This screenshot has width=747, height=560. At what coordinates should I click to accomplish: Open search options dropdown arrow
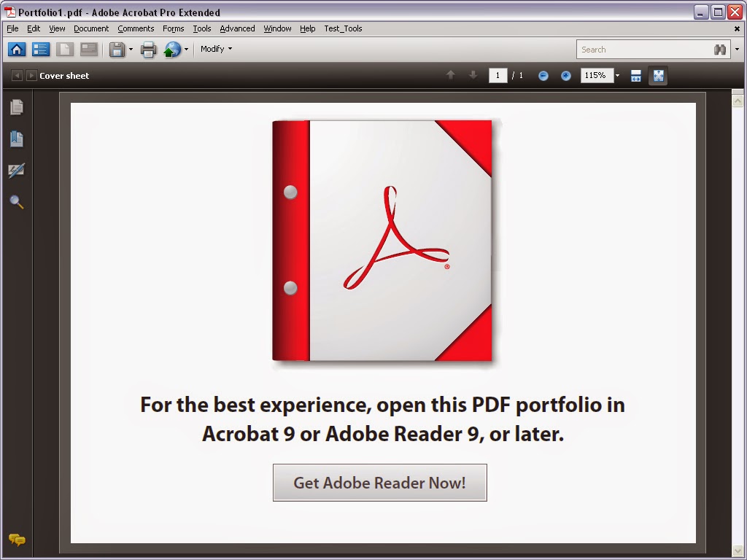pos(737,49)
